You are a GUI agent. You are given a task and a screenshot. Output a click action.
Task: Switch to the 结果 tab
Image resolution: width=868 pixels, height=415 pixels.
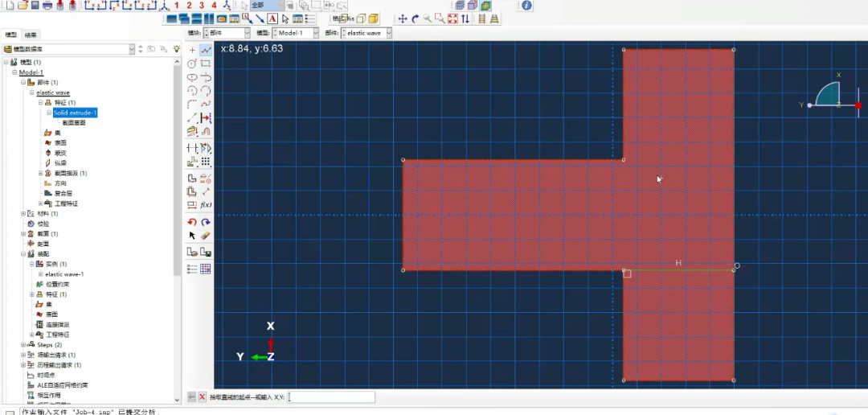(31, 35)
